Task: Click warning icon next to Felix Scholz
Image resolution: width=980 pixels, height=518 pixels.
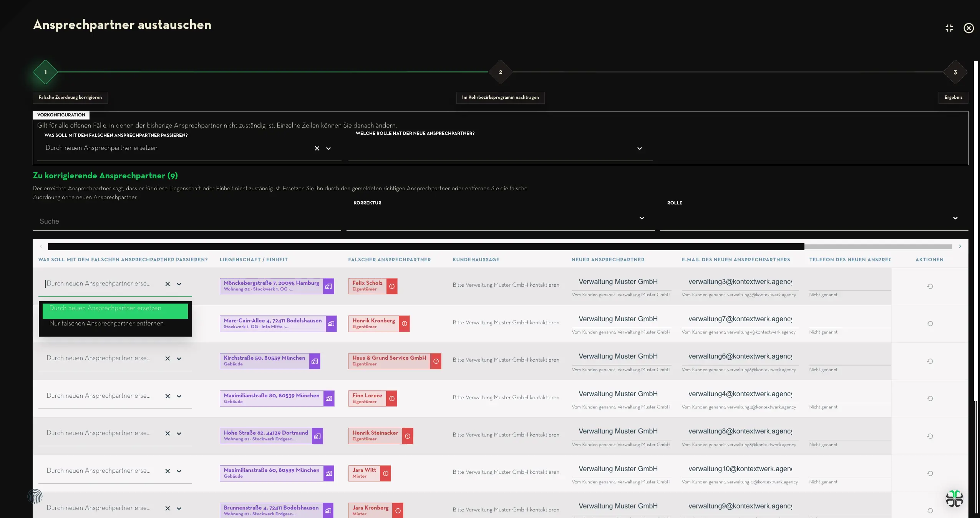Action: click(392, 286)
